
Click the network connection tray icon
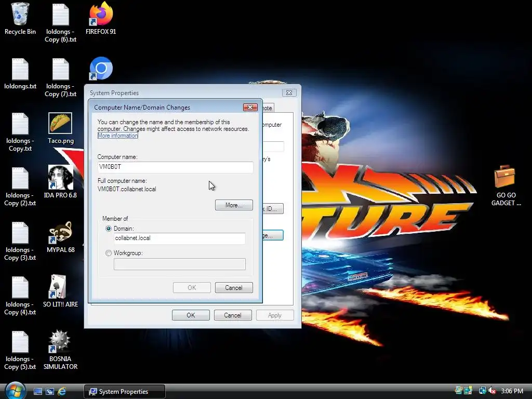pos(482,391)
